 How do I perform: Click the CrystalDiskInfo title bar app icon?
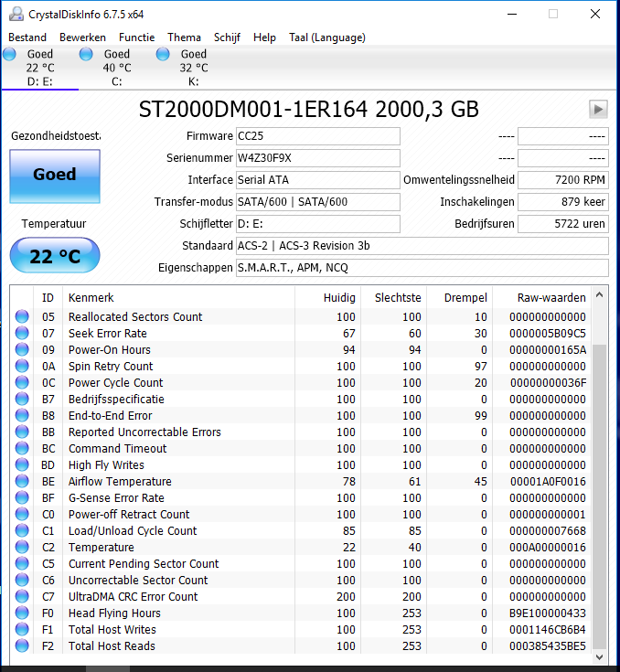coord(16,14)
